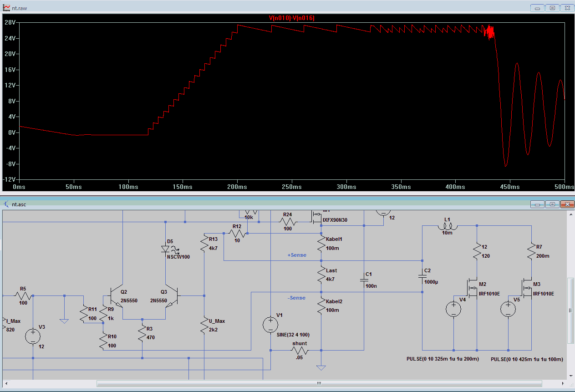Click the -Sense net label
Viewport: 575px width, 392px height.
tap(296, 298)
